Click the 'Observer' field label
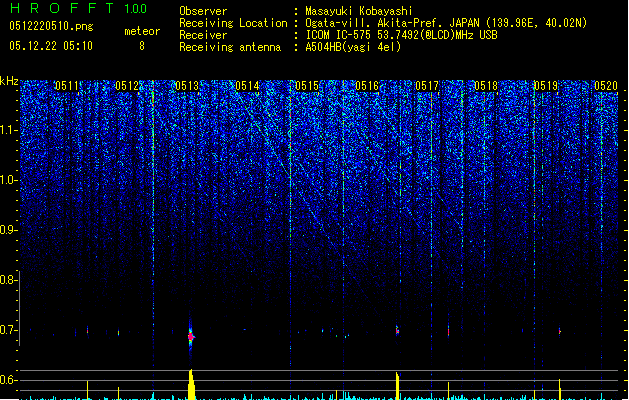 pyautogui.click(x=203, y=11)
